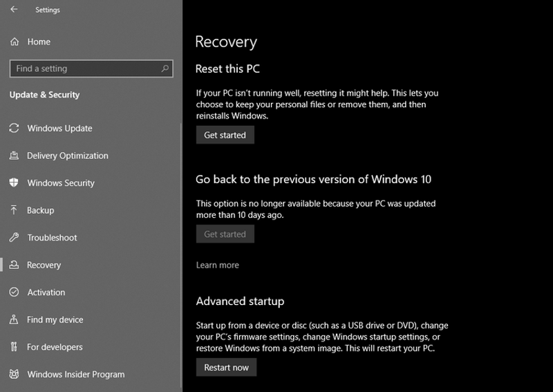Click the Backup upload arrow icon
This screenshot has height=392, width=553.
pos(14,210)
